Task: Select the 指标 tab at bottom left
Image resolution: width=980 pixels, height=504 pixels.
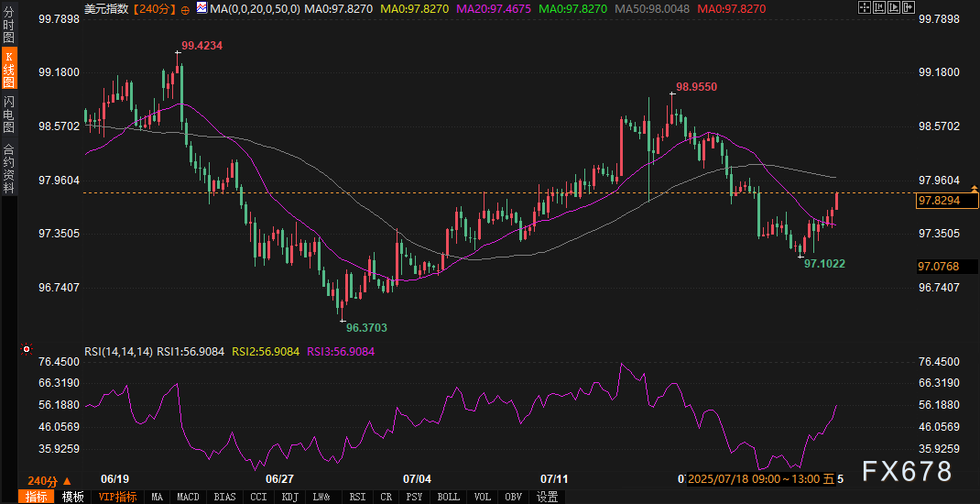Action: pyautogui.click(x=37, y=497)
